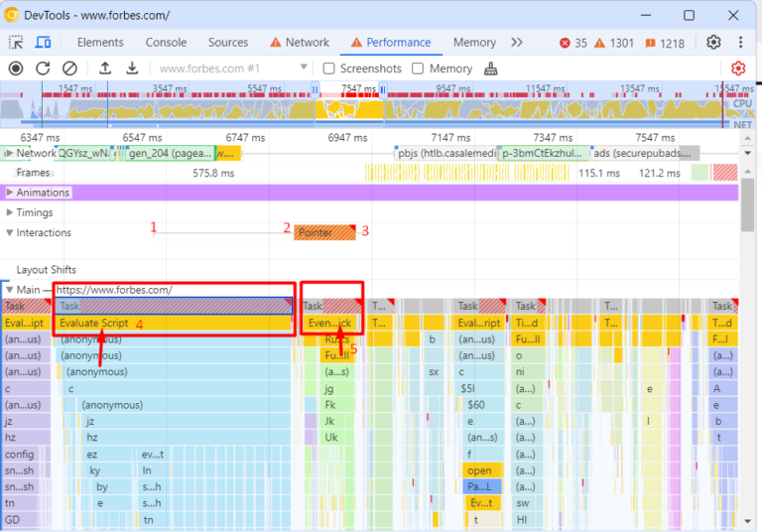This screenshot has width=762, height=532.
Task: Clear the performance recording
Action: [69, 68]
